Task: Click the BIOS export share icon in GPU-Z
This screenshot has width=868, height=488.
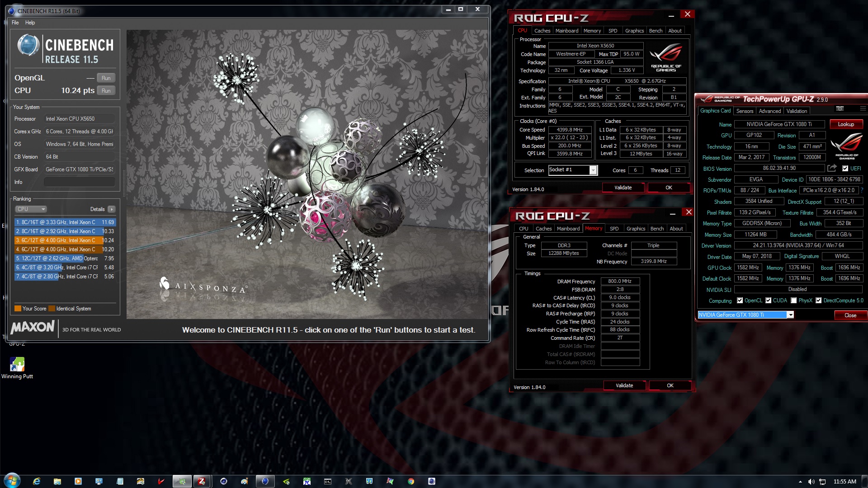Action: pos(832,169)
